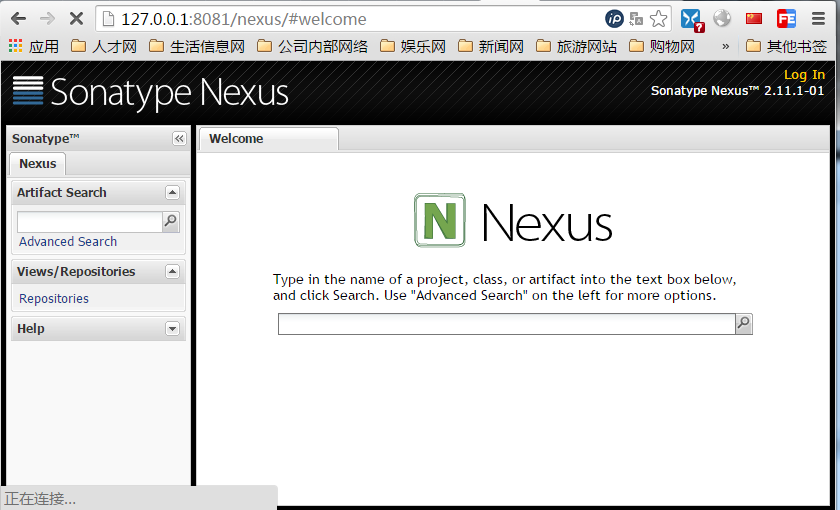Focus the Welcome page search text box
Viewport: 840px width, 510px height.
[507, 324]
